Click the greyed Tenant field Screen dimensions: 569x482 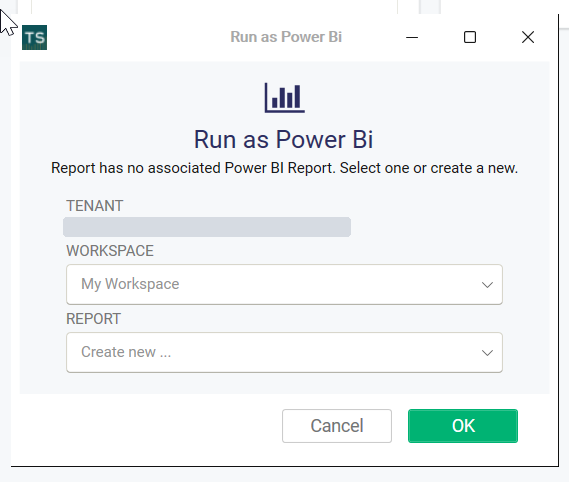(x=207, y=227)
